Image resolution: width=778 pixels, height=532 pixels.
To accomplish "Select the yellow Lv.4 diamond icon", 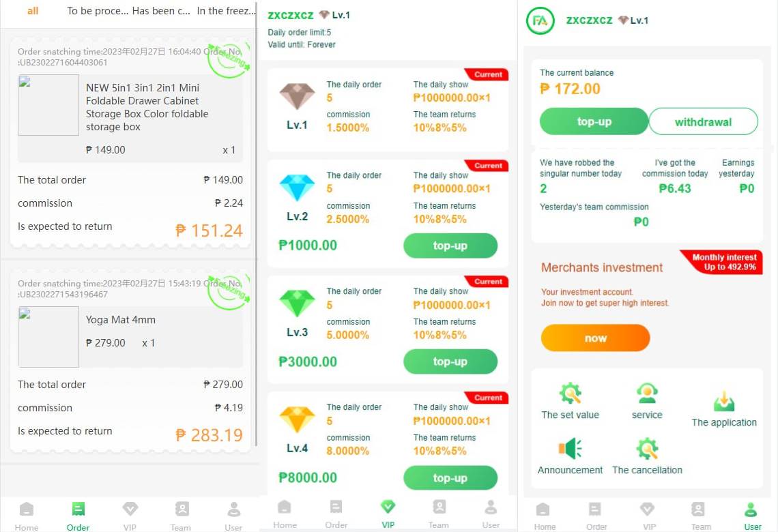I will click(297, 419).
